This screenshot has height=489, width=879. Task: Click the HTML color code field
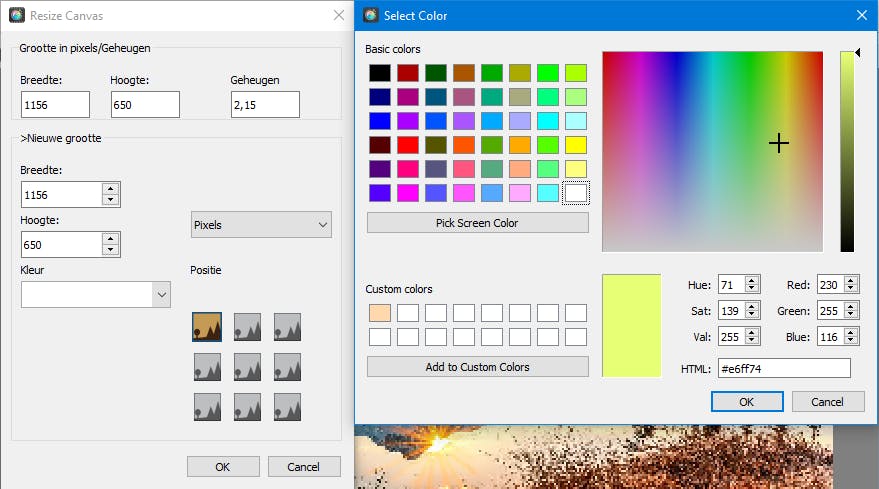(783, 368)
